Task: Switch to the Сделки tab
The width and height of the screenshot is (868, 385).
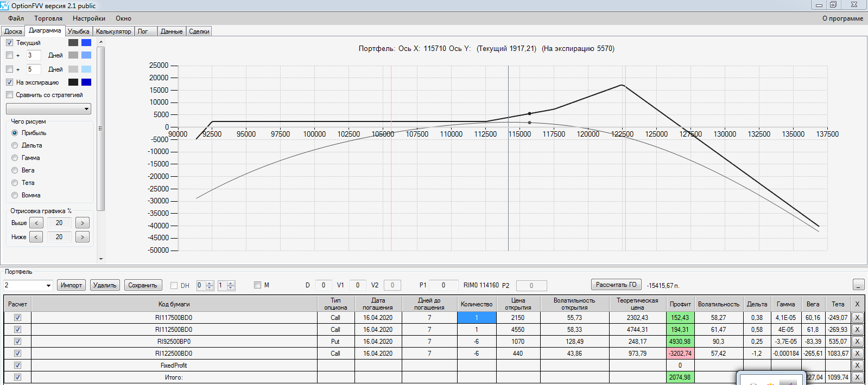Action: 199,31
